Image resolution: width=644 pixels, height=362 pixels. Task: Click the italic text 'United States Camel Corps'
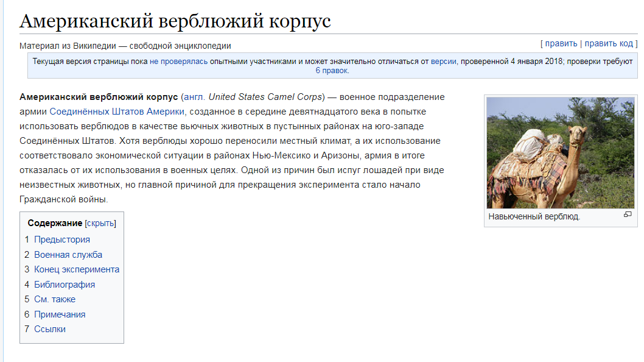[x=265, y=97]
